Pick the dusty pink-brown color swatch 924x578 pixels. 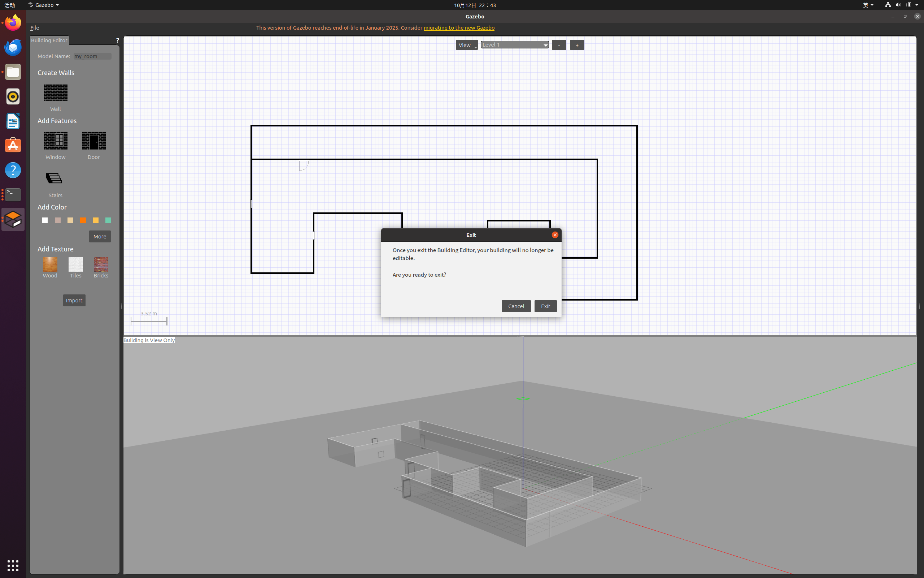(x=58, y=221)
